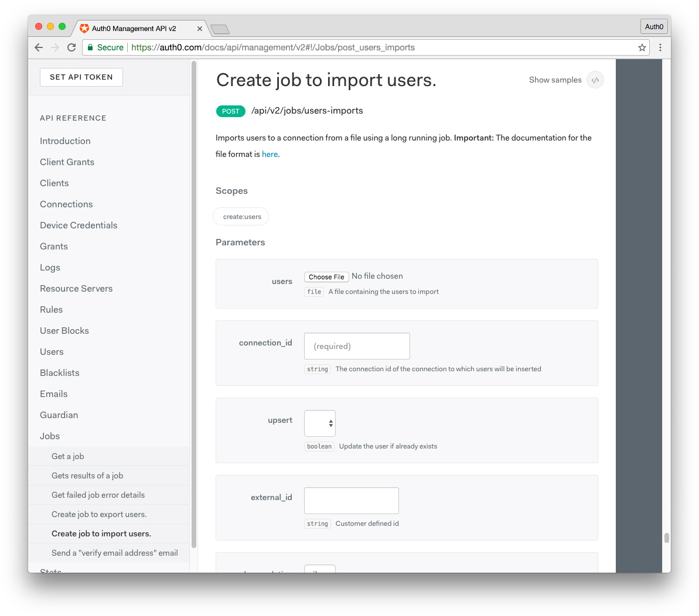Open Guardian section
Screen dimensions: 699x616
59,415
